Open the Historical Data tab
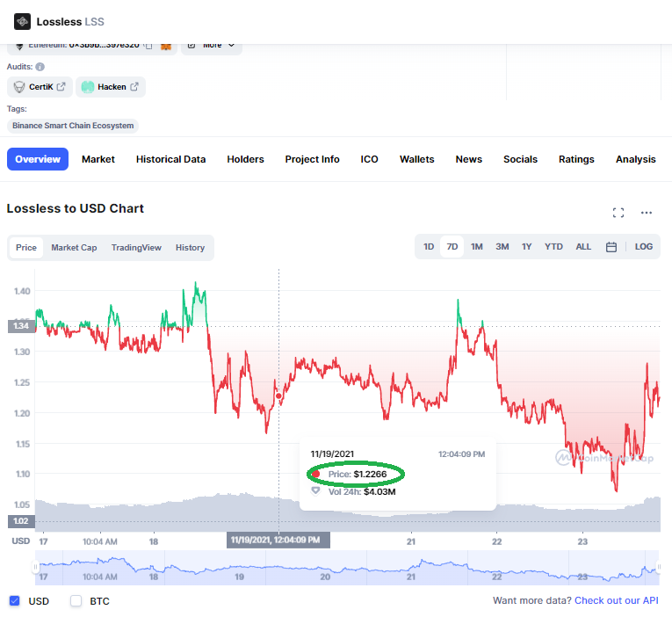This screenshot has width=672, height=617. (x=170, y=159)
